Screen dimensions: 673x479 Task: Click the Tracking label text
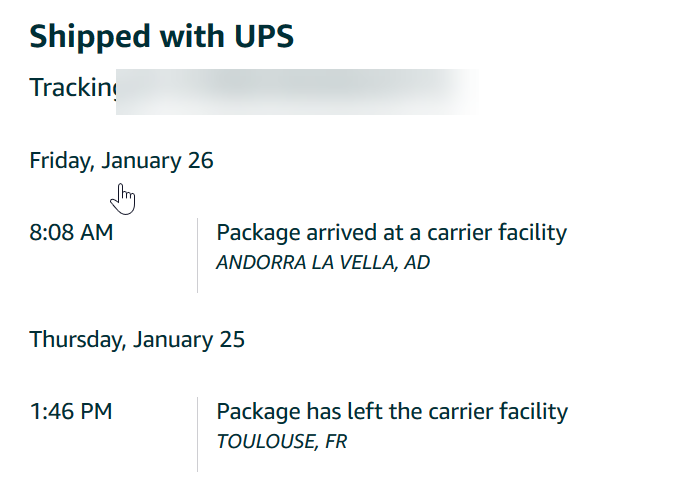(73, 88)
